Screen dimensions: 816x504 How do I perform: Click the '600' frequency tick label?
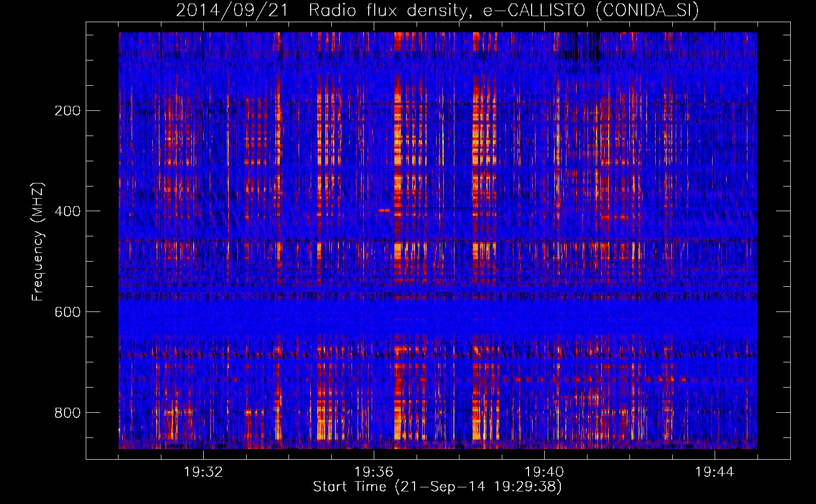click(x=68, y=312)
